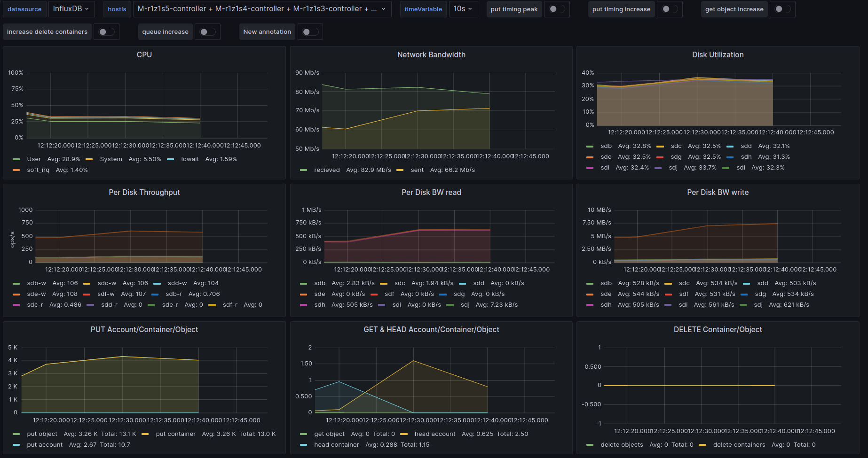Viewport: 868px width, 458px height.
Task: Click the head container legend color marker
Action: (x=304, y=445)
